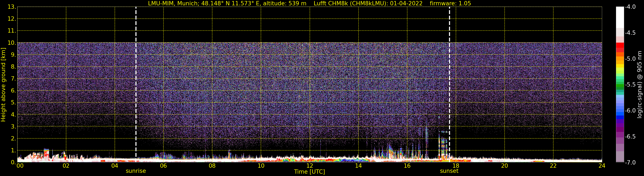This screenshot has height=176, width=644.
Task: Click the '-7.0' colorbar tick label
Action: click(x=630, y=162)
